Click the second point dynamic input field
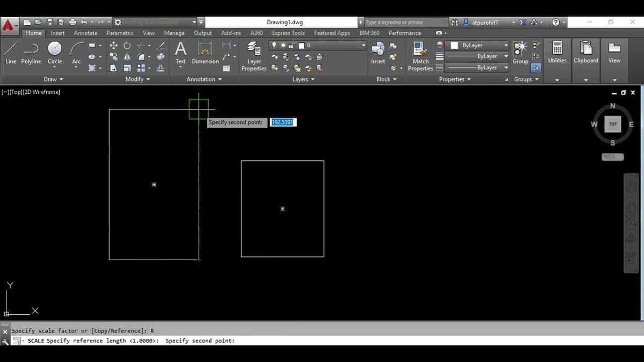 pos(283,122)
